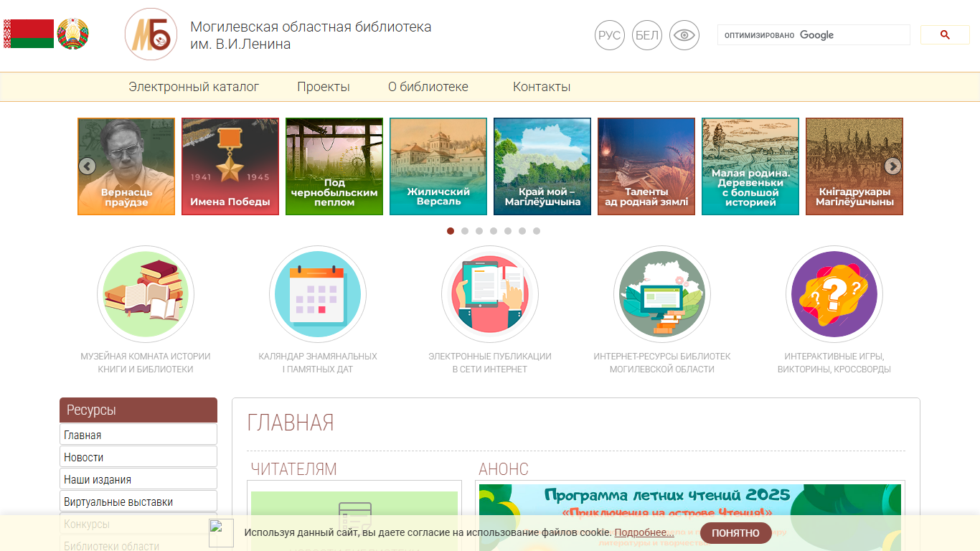The image size is (980, 551).
Task: Click the library name title text
Action: (311, 36)
